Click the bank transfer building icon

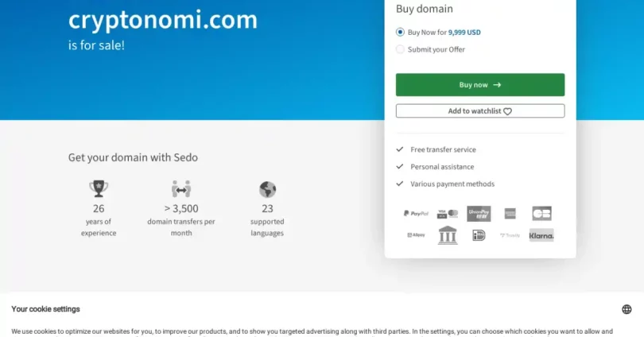tap(448, 235)
